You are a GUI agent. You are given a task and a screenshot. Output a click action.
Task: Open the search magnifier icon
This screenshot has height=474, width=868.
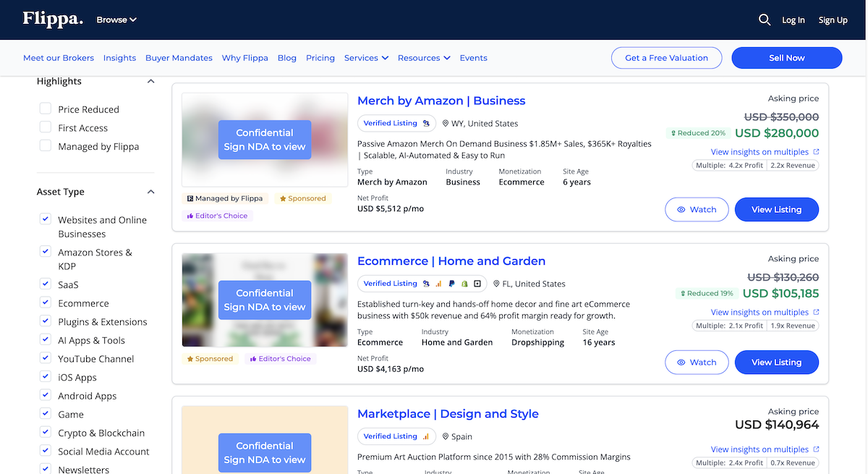(765, 20)
